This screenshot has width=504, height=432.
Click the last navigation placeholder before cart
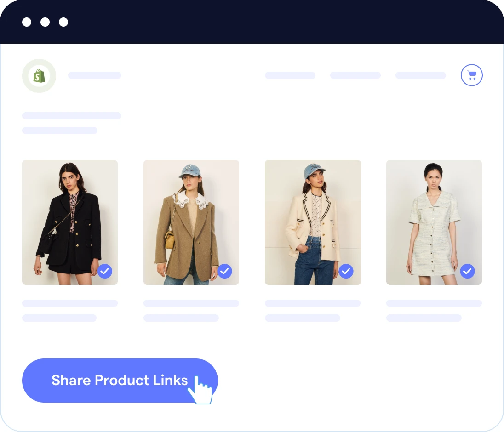[x=420, y=75]
